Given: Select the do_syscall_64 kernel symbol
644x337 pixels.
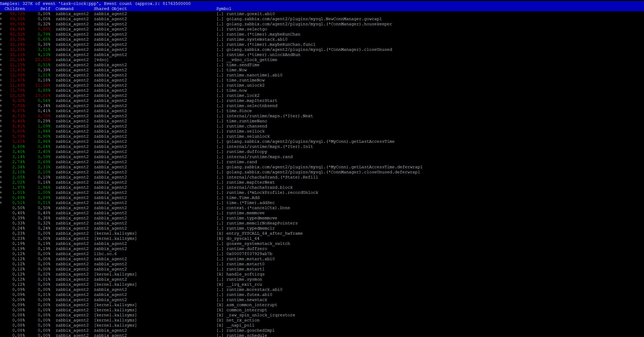Looking at the screenshot, I should click(243, 238).
